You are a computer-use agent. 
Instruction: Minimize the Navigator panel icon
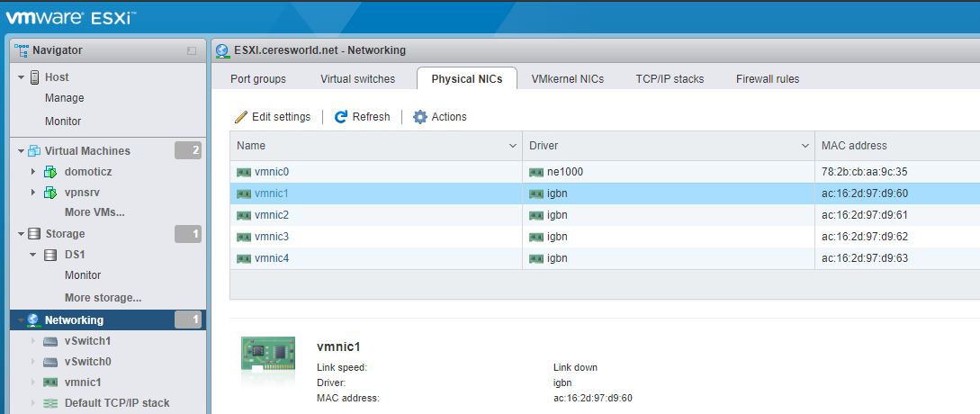pyautogui.click(x=192, y=51)
